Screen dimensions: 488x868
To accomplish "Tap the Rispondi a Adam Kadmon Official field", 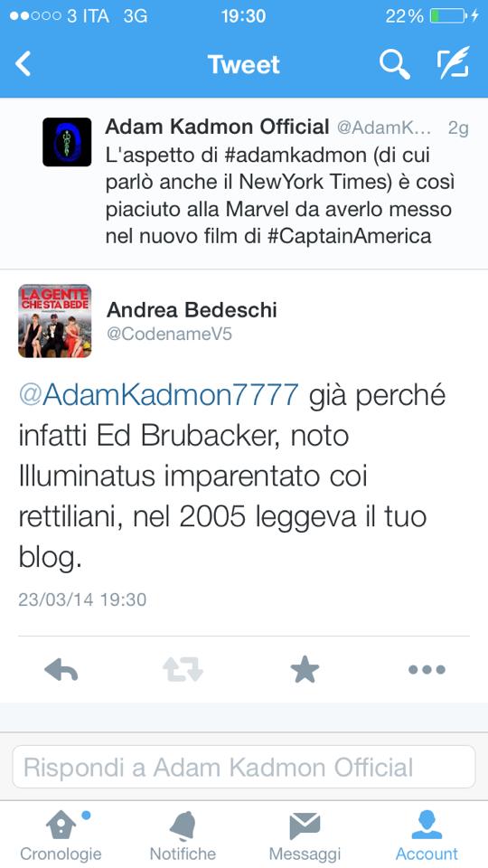I will (244, 767).
